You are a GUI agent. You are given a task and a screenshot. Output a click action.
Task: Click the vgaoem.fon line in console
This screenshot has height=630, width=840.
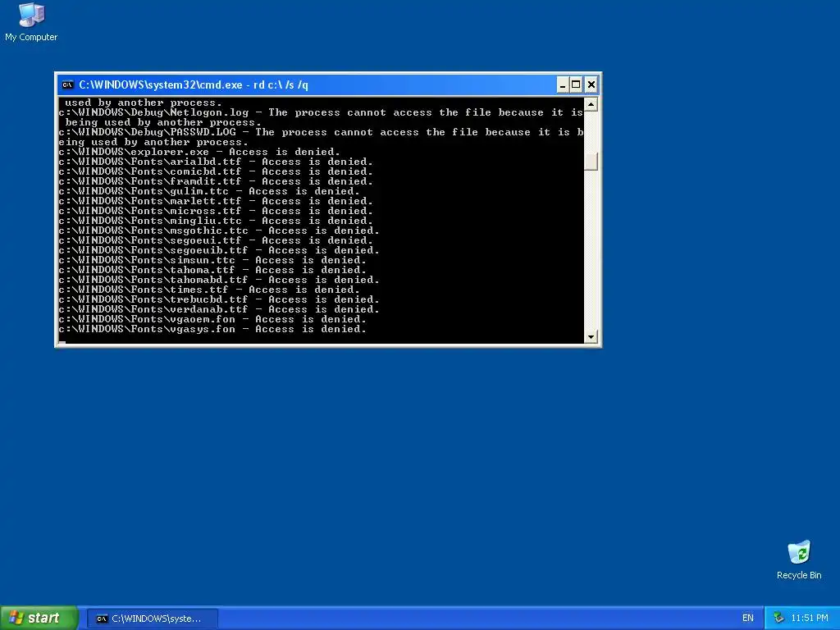point(212,319)
